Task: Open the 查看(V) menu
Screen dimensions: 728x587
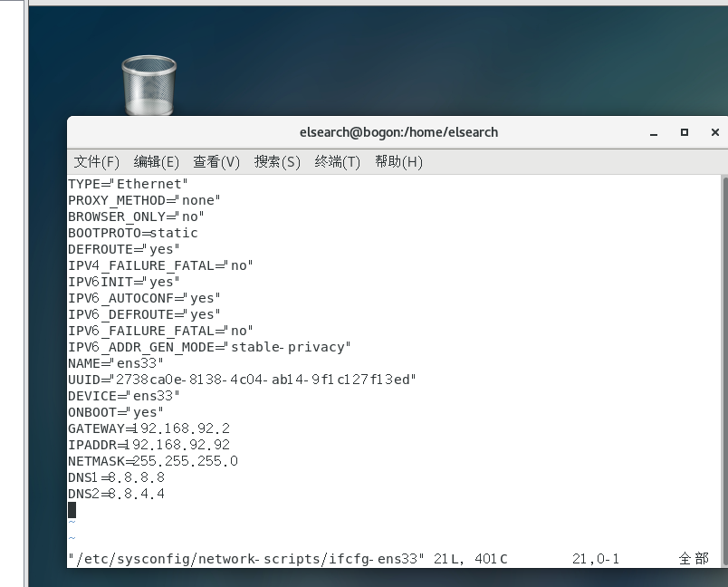Action: pyautogui.click(x=216, y=161)
